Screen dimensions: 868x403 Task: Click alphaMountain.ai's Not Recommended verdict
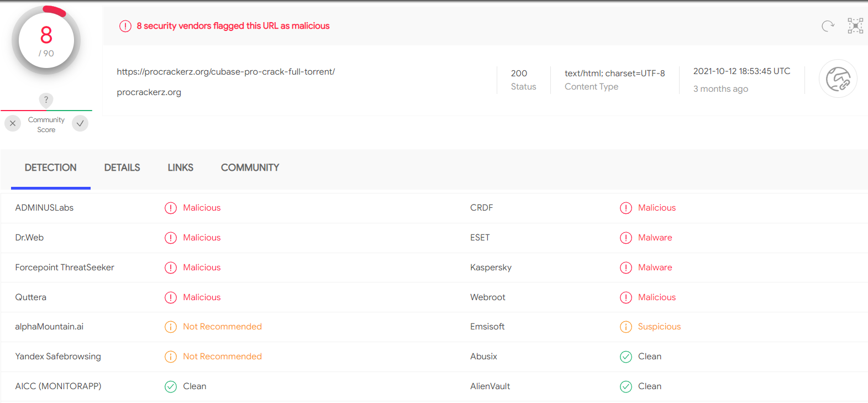222,327
